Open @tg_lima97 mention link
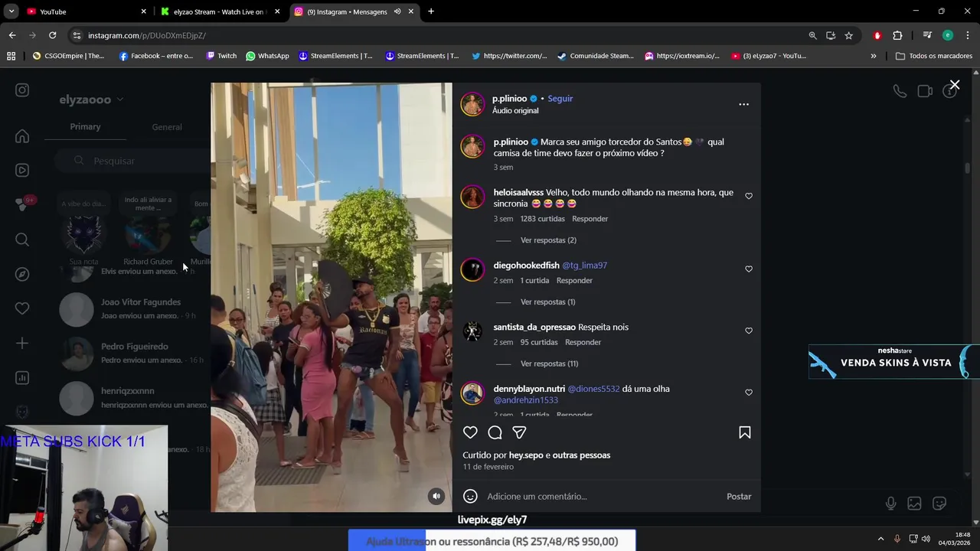The image size is (980, 551). click(x=584, y=266)
